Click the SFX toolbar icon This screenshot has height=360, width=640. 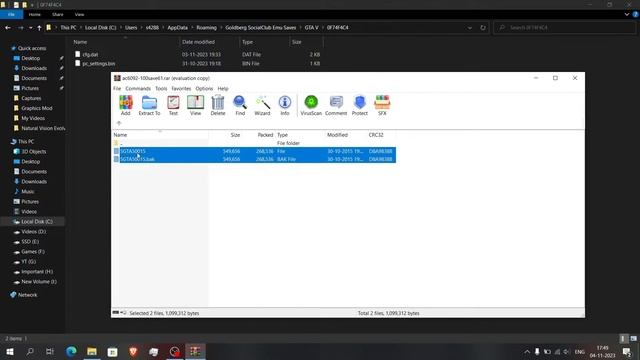382,105
